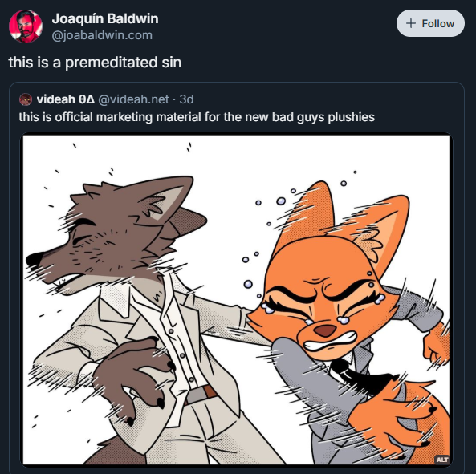Click the Joaquín Baldwin display name
Screen dimensions: 476x474
click(105, 18)
